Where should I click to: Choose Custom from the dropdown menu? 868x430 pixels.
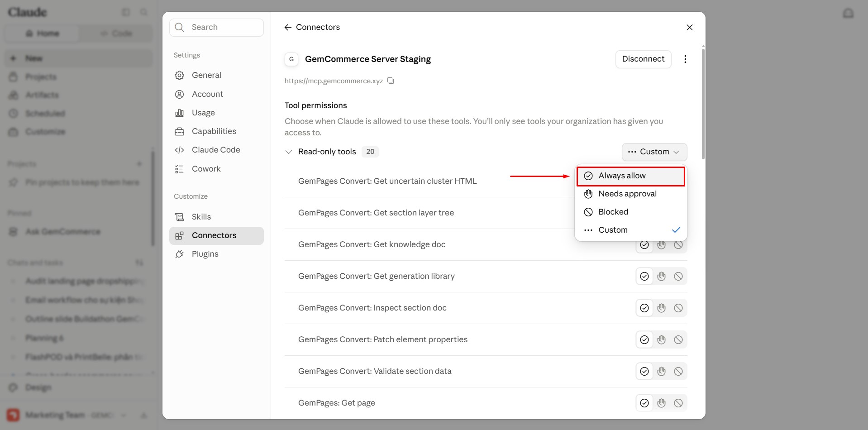(x=631, y=230)
